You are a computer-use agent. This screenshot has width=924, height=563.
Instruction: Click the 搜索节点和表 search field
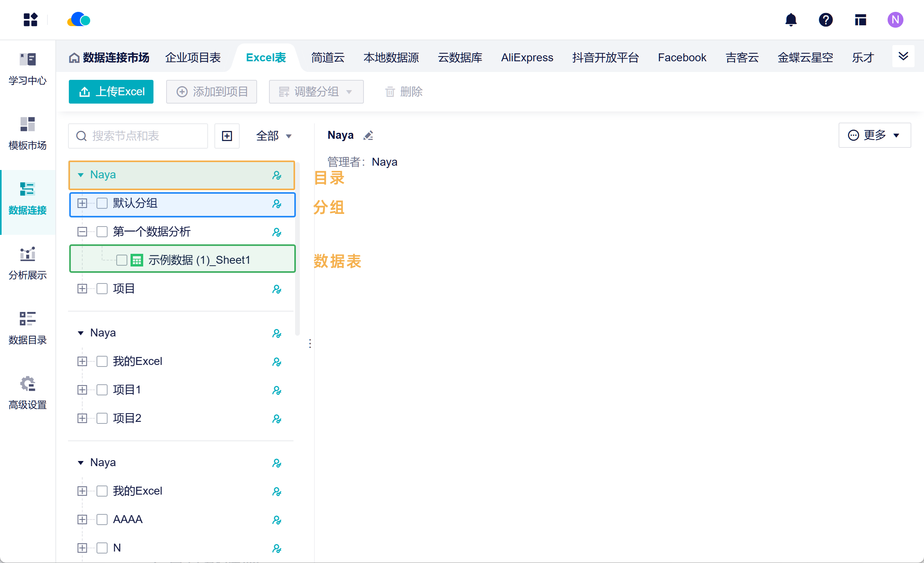pyautogui.click(x=138, y=136)
